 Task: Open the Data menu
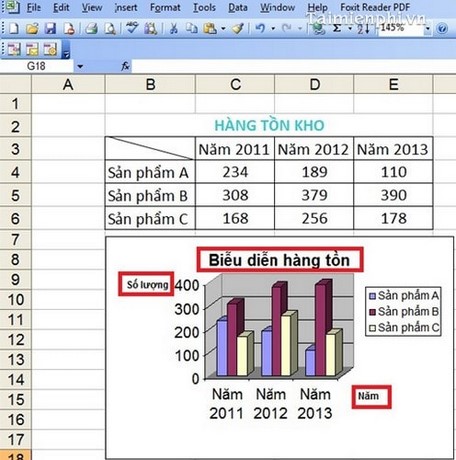(238, 7)
